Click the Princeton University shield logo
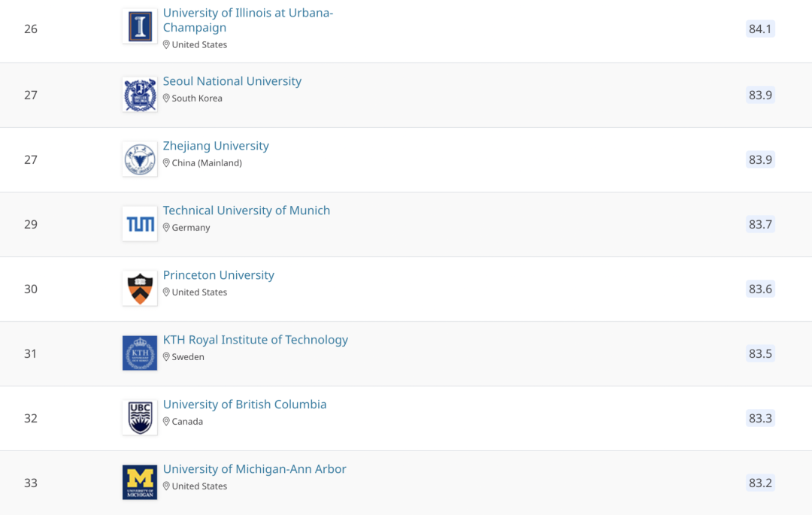812x515 pixels. [140, 289]
